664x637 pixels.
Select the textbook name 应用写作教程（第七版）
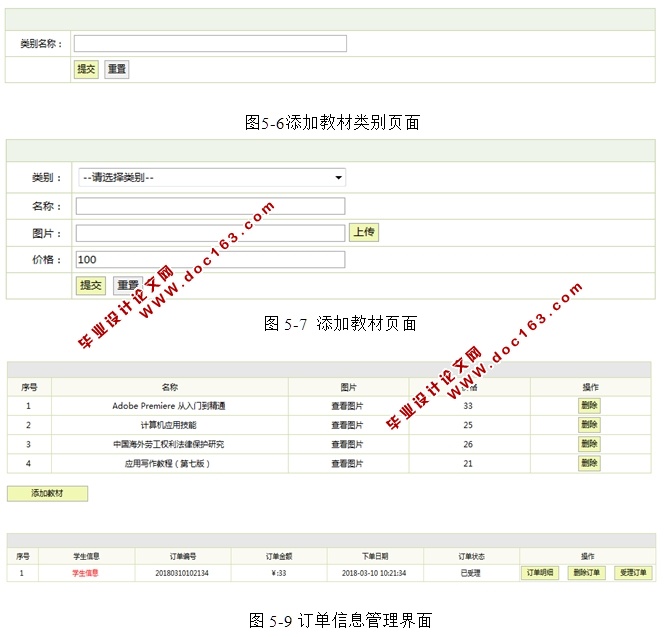click(167, 464)
